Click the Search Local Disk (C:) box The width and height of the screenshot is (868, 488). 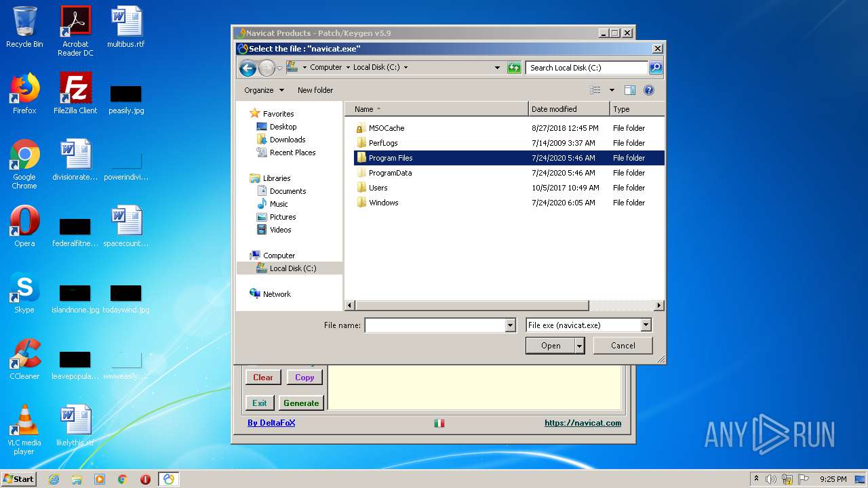point(587,68)
